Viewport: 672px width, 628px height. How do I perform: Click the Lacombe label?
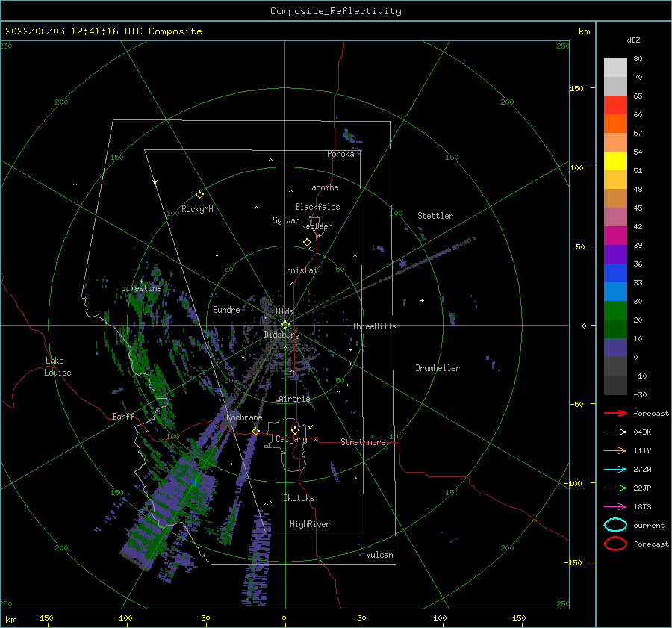coord(323,187)
